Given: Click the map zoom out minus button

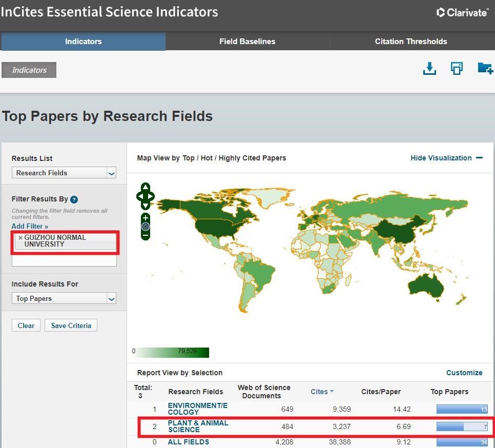Looking at the screenshot, I should (x=146, y=235).
